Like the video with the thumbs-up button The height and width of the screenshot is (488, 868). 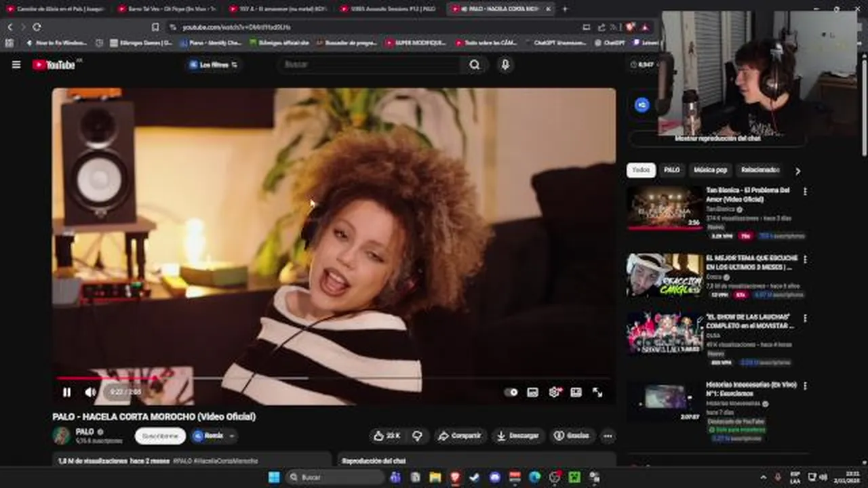click(x=387, y=436)
